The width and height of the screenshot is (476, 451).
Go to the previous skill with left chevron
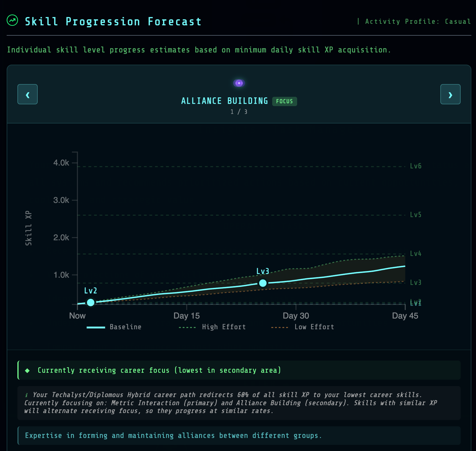coord(28,94)
